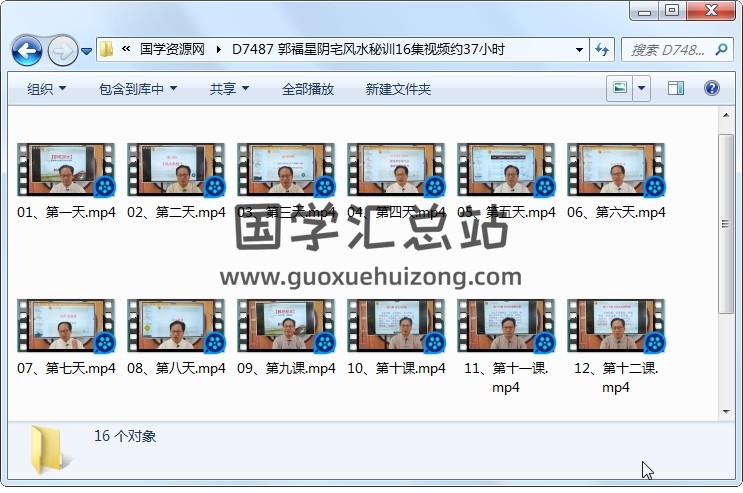Select video 12、第十二课.mp4 thumbnail
Viewport: 743px width, 493px height.
point(616,326)
